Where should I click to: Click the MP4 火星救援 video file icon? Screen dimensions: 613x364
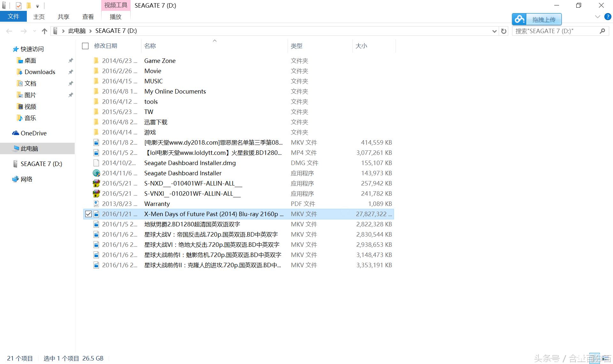(x=96, y=153)
